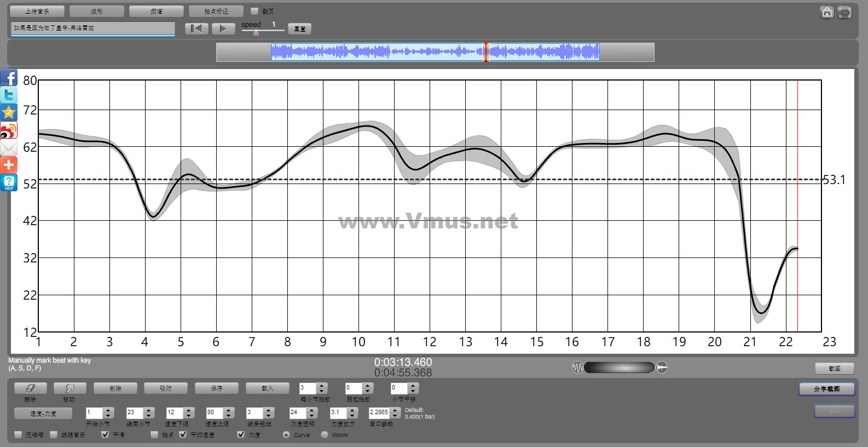Share via the Twitter icon
Image resolution: width=868 pixels, height=447 pixels.
point(9,95)
